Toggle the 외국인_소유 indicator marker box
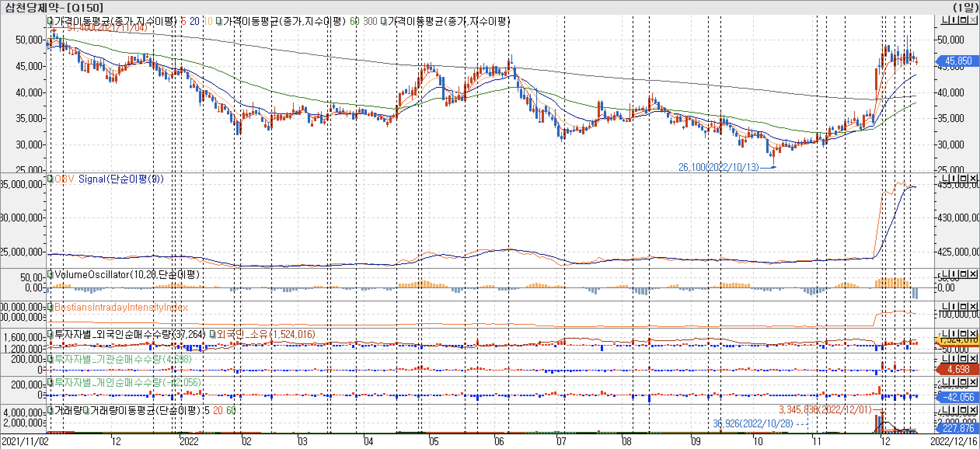This screenshot has width=980, height=449. click(212, 334)
